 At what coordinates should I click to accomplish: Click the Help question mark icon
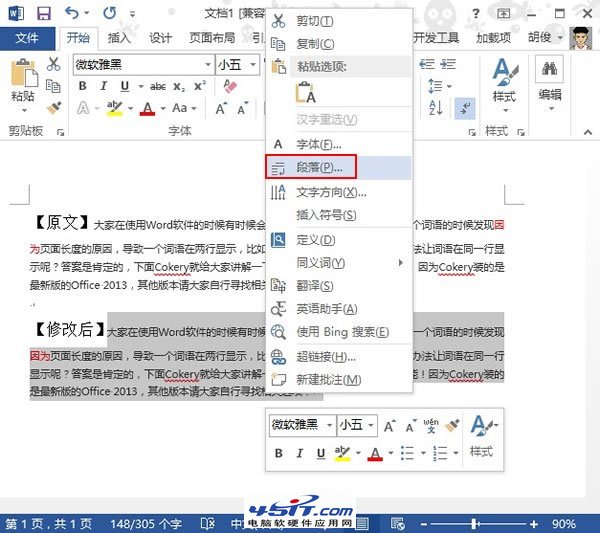476,14
